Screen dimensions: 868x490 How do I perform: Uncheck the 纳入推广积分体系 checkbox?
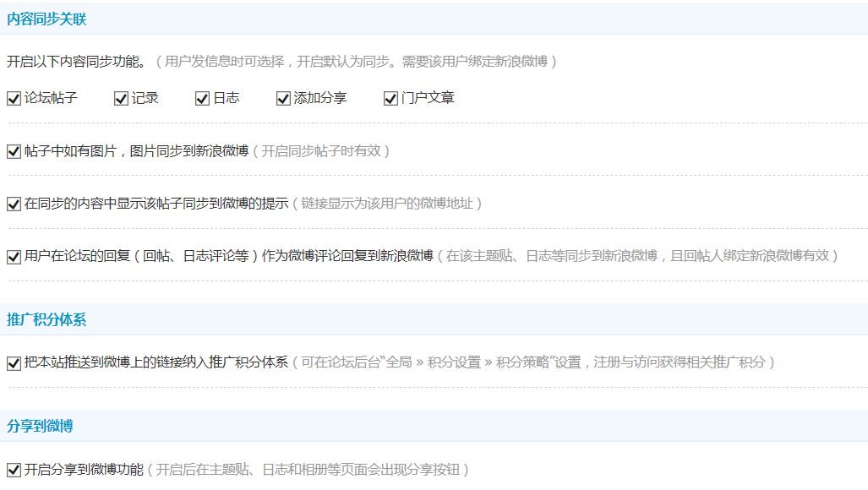(x=14, y=363)
